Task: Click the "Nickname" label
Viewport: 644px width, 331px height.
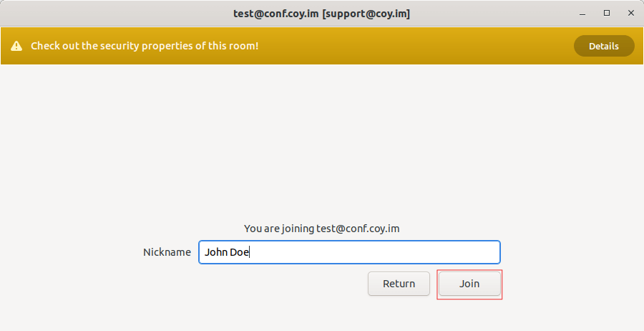Action: point(167,252)
